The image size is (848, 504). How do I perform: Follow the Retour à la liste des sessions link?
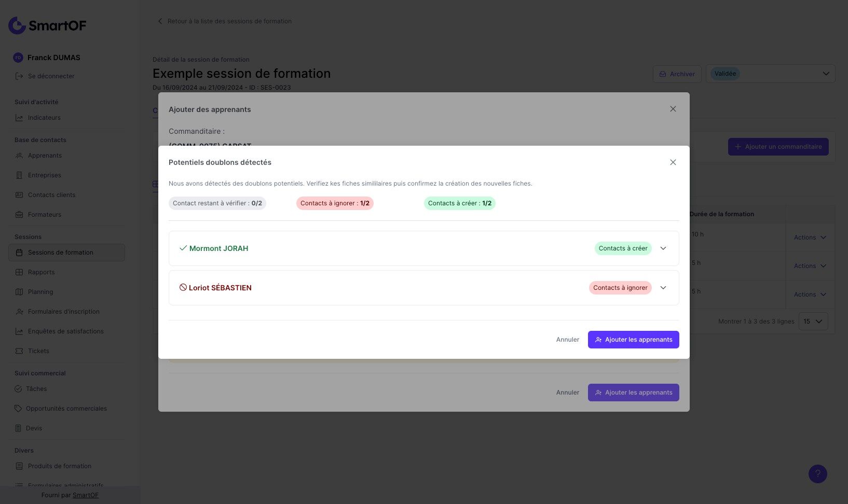tap(229, 21)
